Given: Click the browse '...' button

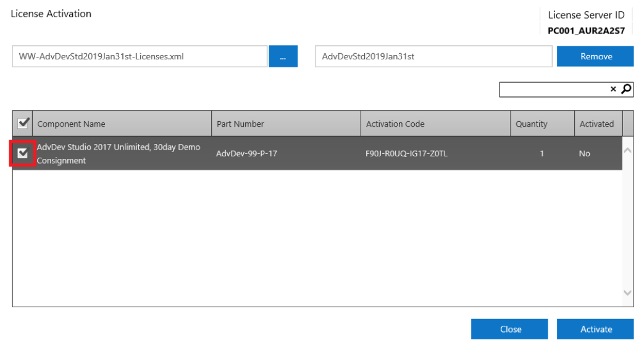Looking at the screenshot, I should (283, 56).
